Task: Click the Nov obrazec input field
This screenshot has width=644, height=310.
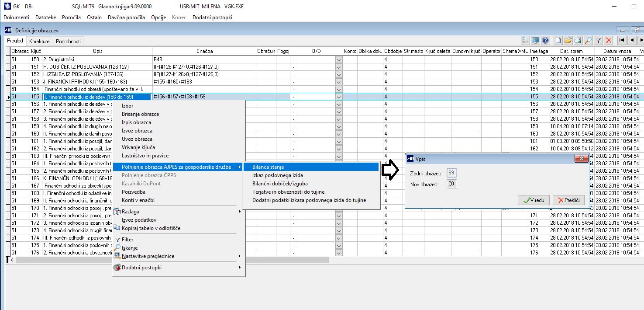Action: pyautogui.click(x=452, y=184)
